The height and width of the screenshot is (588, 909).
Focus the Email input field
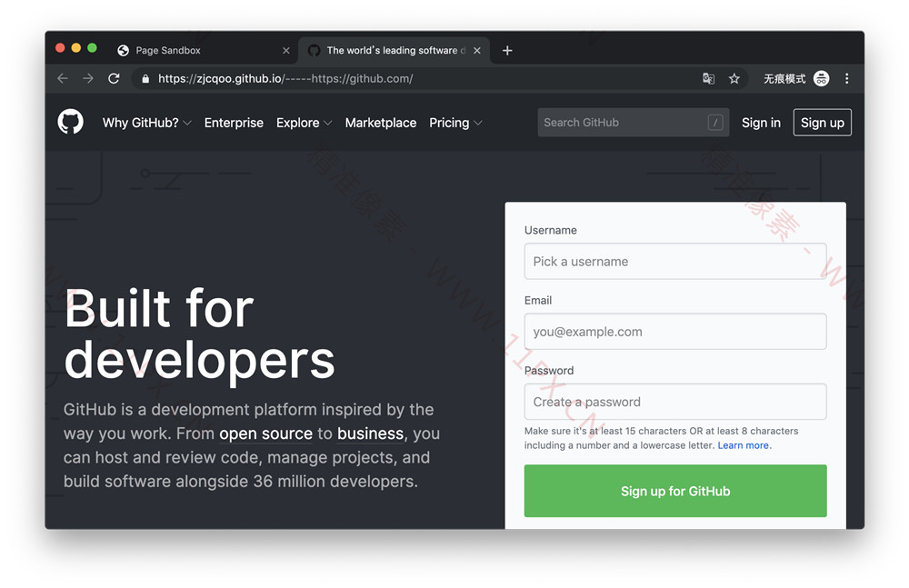click(x=675, y=332)
